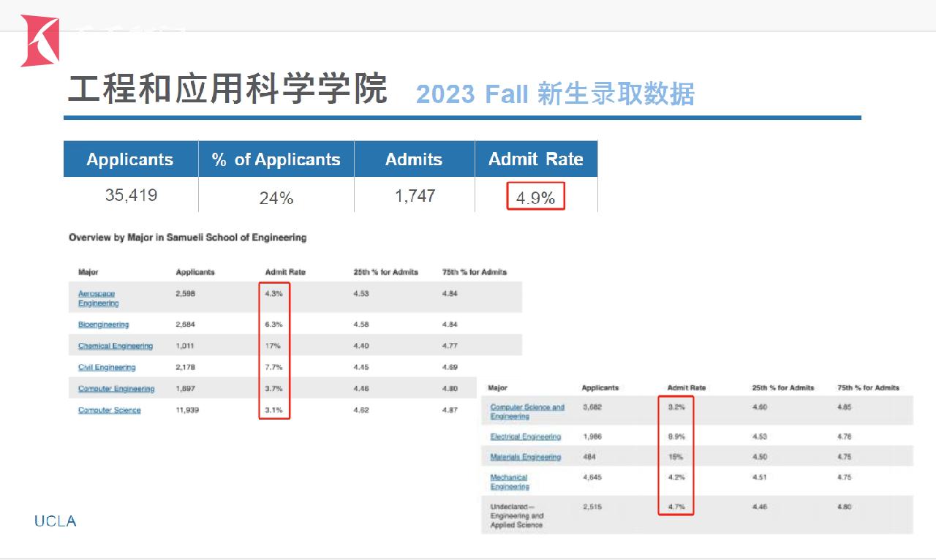Open Computer Science and Engineering link
This screenshot has height=560, width=936.
tap(527, 412)
